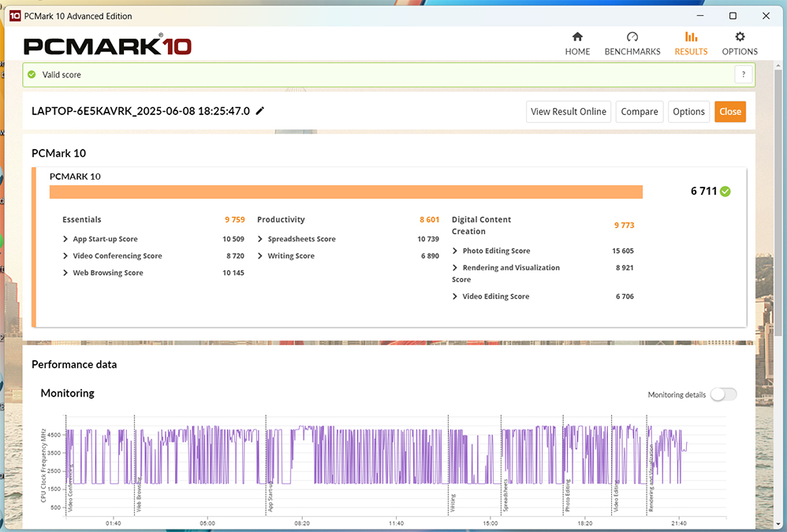Click the green check next to score 6 711

(x=725, y=191)
